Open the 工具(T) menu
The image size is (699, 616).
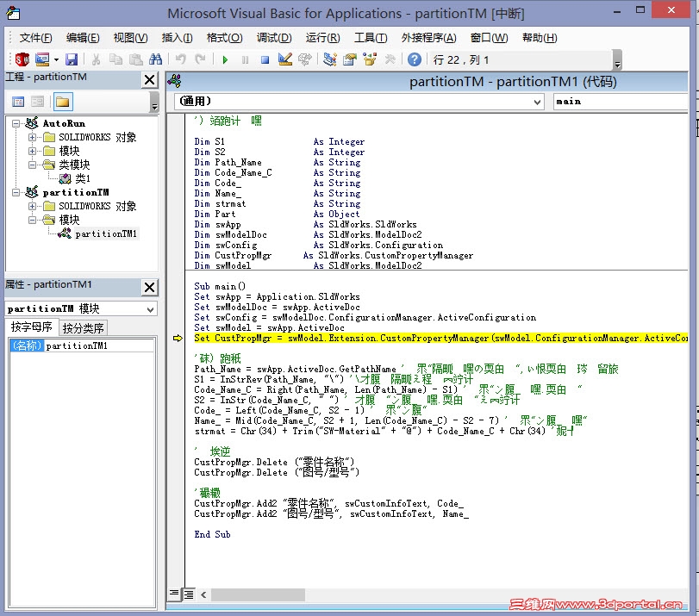[x=371, y=38]
